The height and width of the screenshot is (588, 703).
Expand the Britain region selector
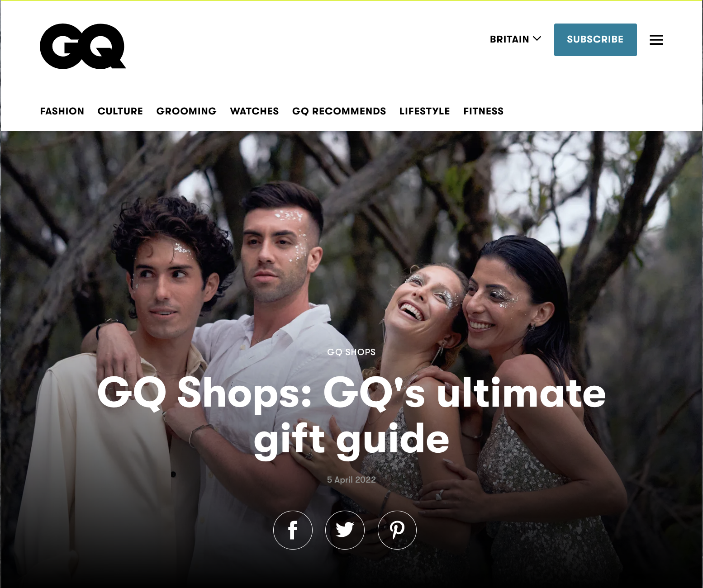pyautogui.click(x=515, y=39)
